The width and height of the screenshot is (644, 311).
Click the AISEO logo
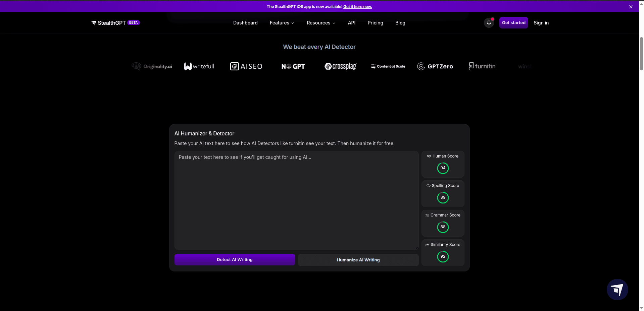click(x=246, y=66)
